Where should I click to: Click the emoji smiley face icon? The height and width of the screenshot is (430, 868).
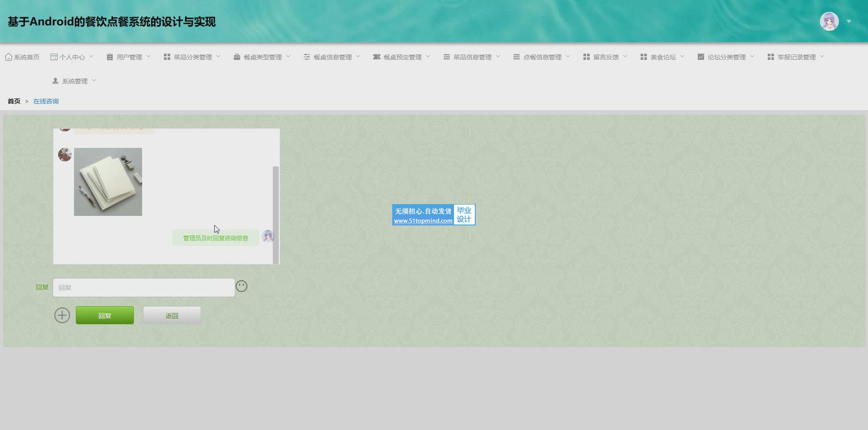pos(242,286)
